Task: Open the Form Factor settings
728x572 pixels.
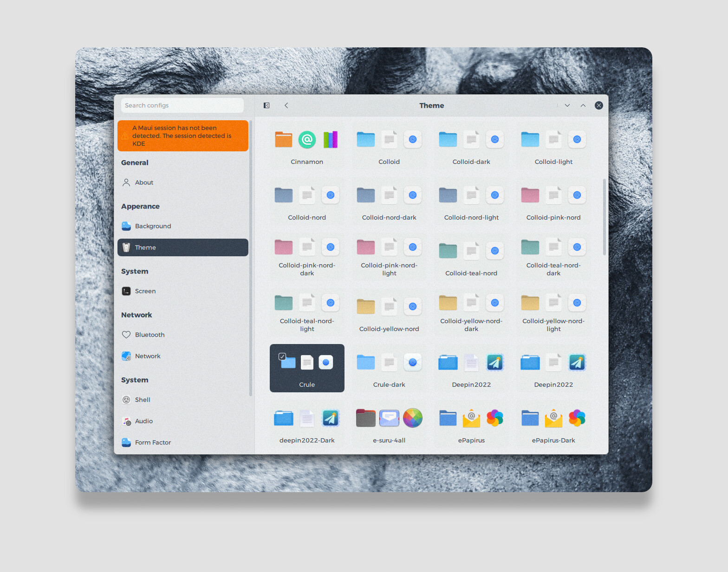Action: pyautogui.click(x=183, y=442)
